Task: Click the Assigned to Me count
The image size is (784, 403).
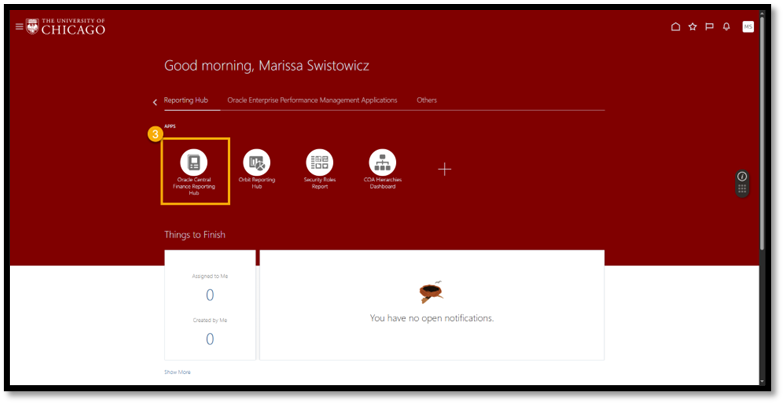Action: click(x=210, y=295)
